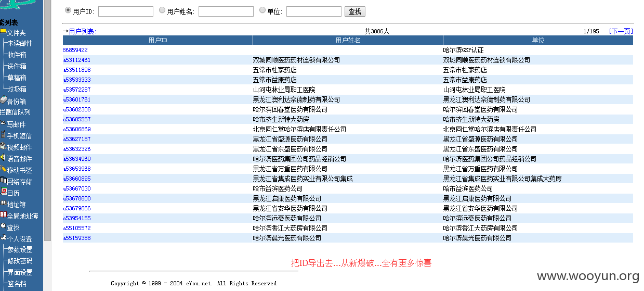Open user ID a53605557
This screenshot has height=291, width=644.
click(77, 119)
